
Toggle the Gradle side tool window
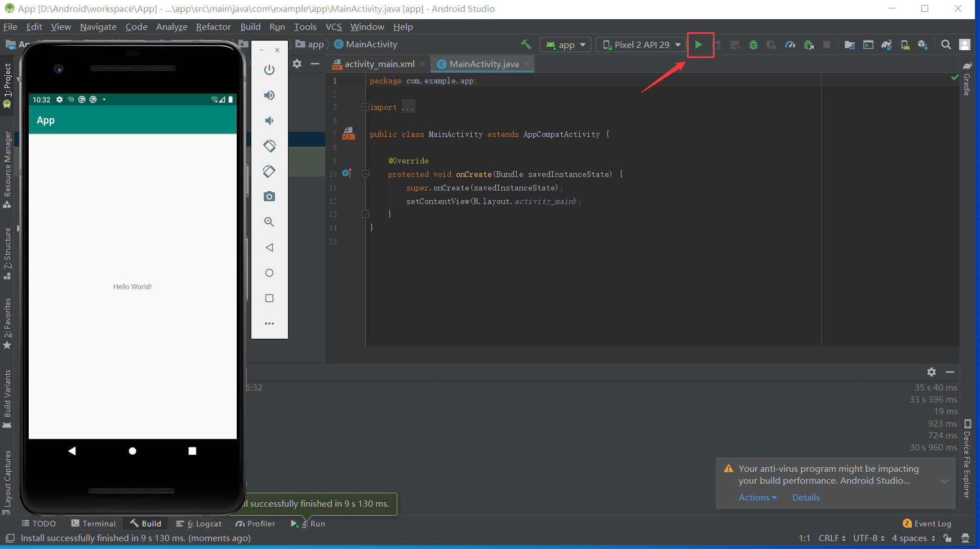coord(967,78)
